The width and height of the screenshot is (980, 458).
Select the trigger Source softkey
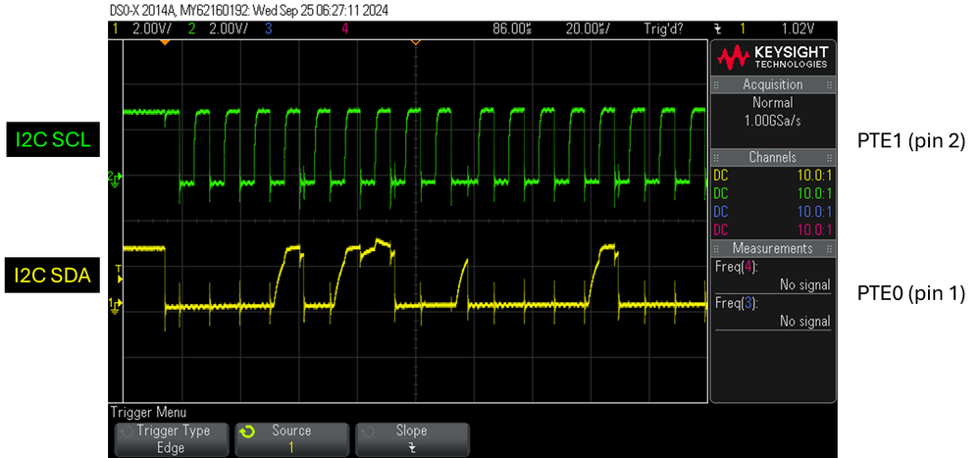[291, 438]
